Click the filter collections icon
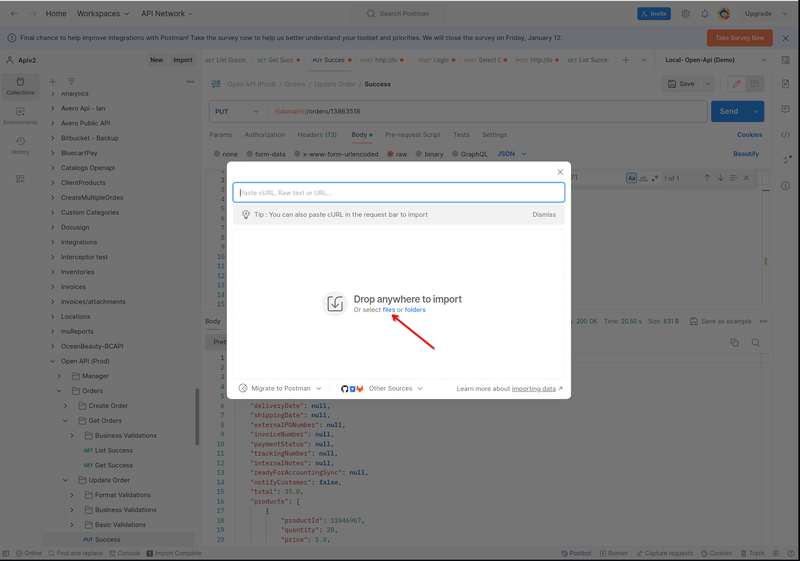Viewport: 800px width, 561px height. (x=71, y=82)
